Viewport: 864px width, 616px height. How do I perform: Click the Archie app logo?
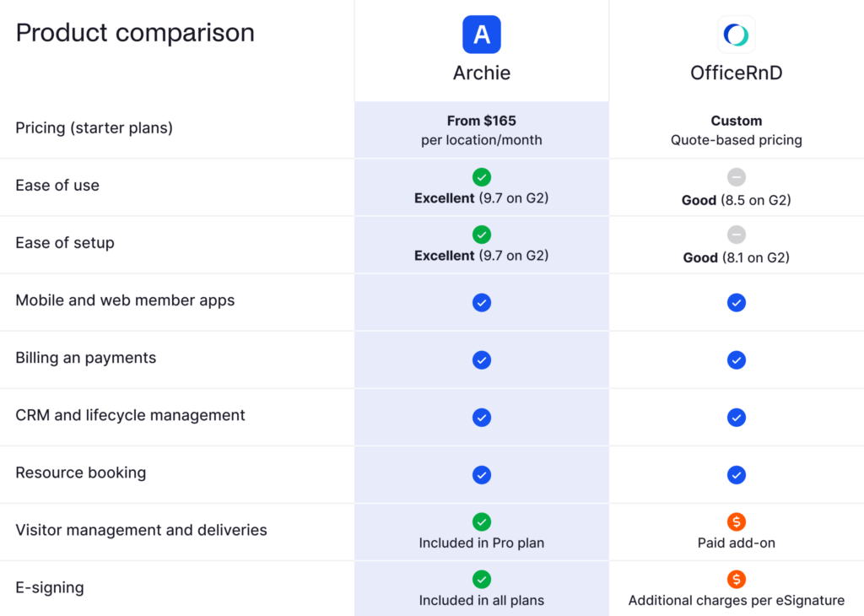pos(481,35)
